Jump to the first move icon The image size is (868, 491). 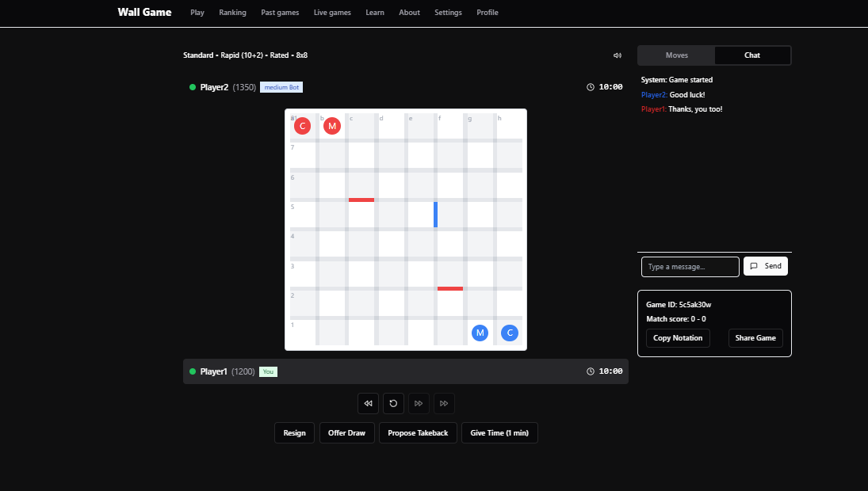pos(368,403)
